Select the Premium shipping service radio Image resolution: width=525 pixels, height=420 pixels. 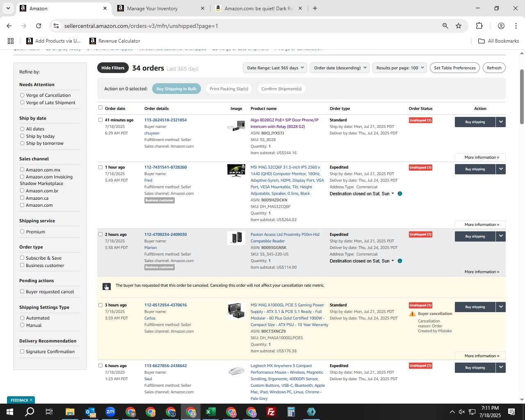click(22, 231)
